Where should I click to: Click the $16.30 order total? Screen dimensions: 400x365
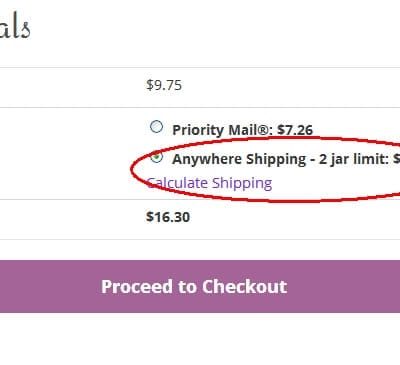click(x=168, y=217)
